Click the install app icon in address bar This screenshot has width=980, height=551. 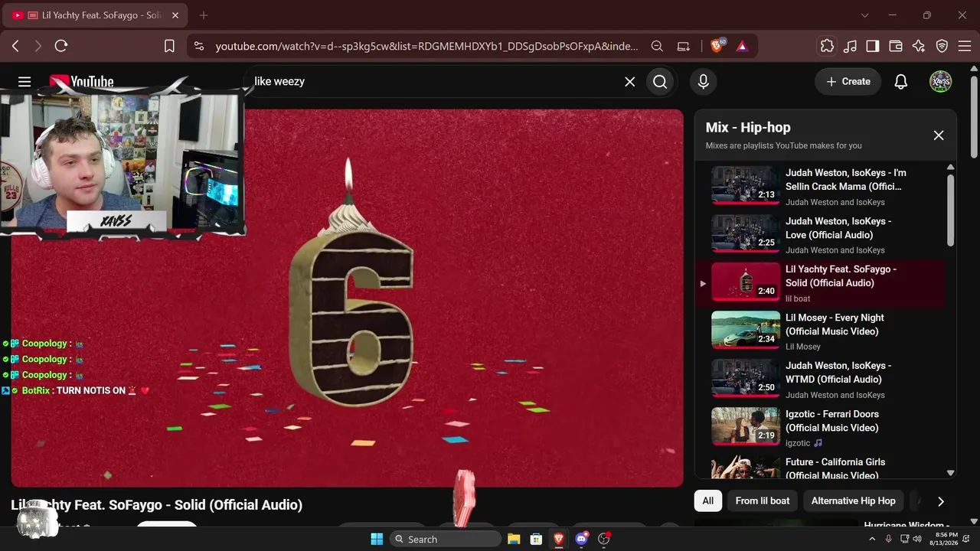pos(684,46)
